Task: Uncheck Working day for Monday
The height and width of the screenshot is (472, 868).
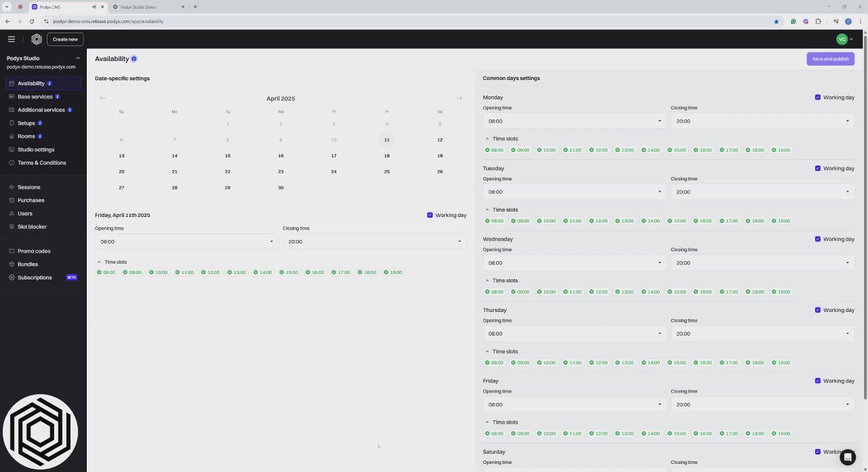Action: click(818, 98)
